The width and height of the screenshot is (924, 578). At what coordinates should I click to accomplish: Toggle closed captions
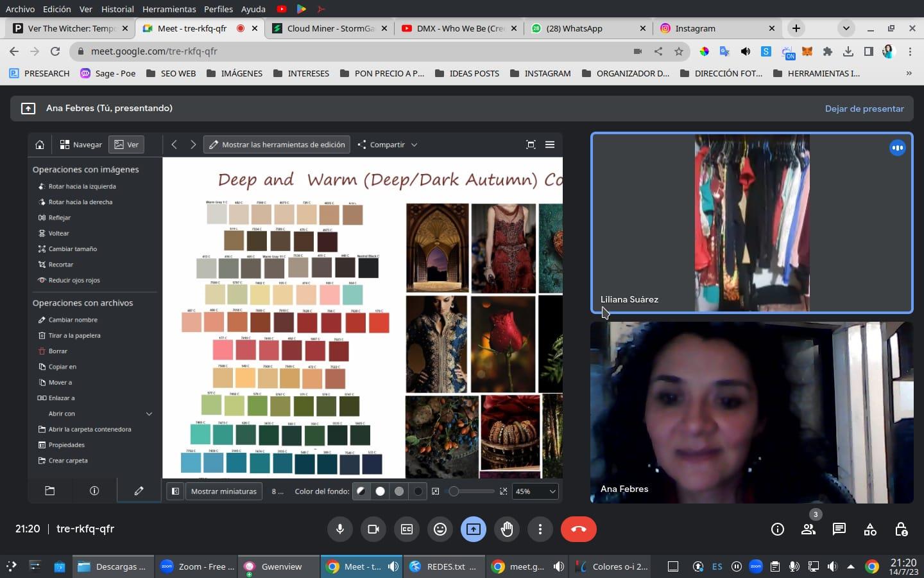407,529
